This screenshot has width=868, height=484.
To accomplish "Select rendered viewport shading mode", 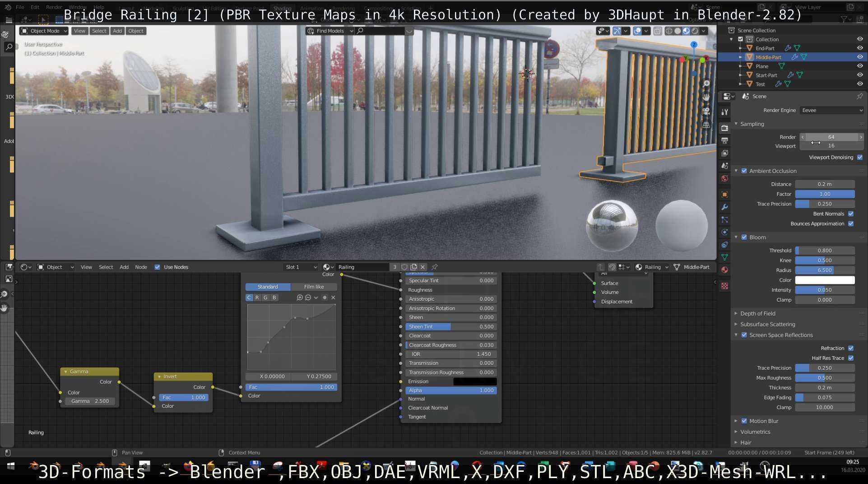I will pyautogui.click(x=695, y=31).
